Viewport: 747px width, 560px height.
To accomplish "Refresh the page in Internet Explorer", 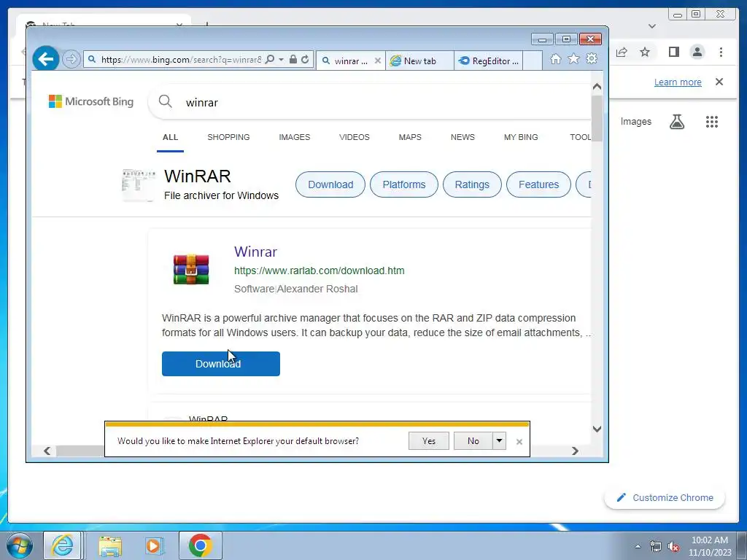I will (x=305, y=60).
